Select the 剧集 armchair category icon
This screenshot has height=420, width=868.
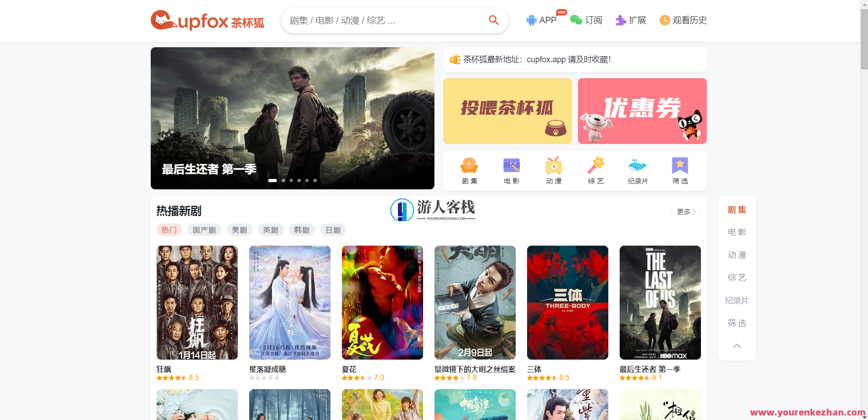469,165
